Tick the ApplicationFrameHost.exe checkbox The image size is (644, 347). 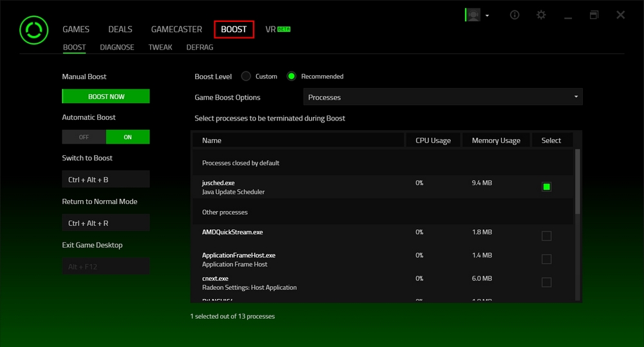[546, 259]
